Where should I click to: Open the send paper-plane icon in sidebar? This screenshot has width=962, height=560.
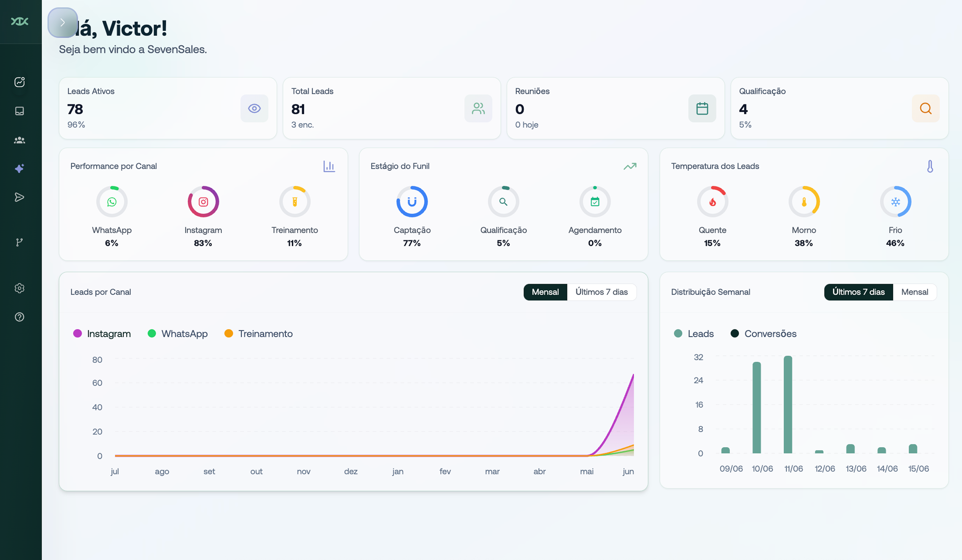(x=20, y=197)
